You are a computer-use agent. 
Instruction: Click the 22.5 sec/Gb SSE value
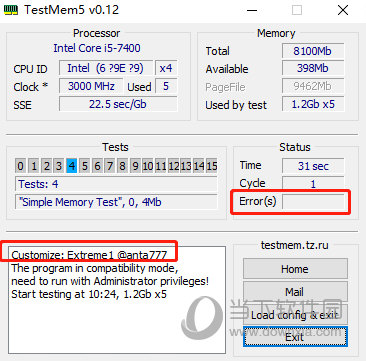coord(118,104)
